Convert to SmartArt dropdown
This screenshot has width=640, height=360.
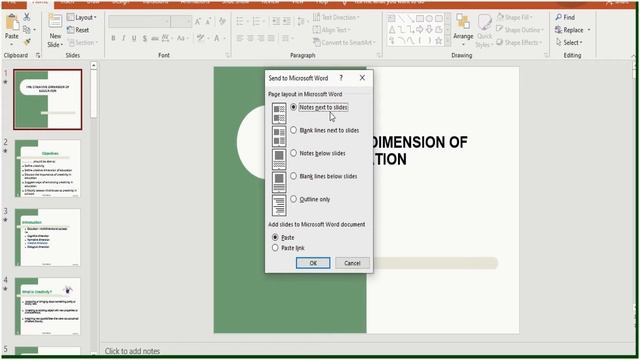coord(344,42)
